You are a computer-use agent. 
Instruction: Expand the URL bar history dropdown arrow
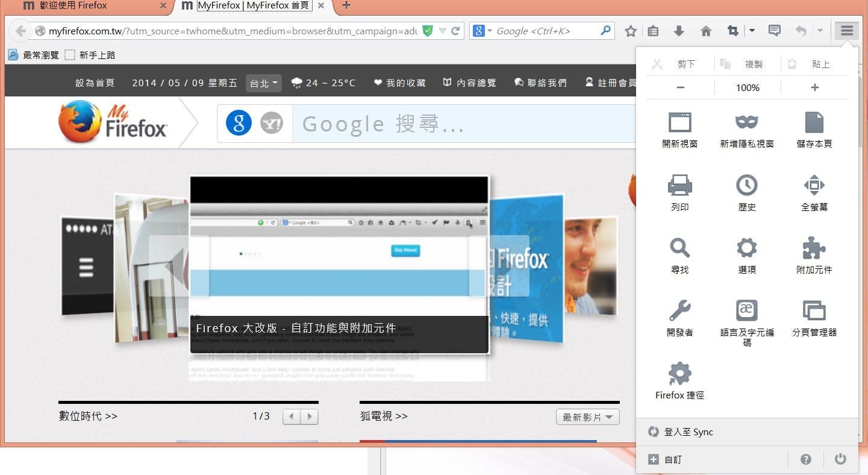442,31
